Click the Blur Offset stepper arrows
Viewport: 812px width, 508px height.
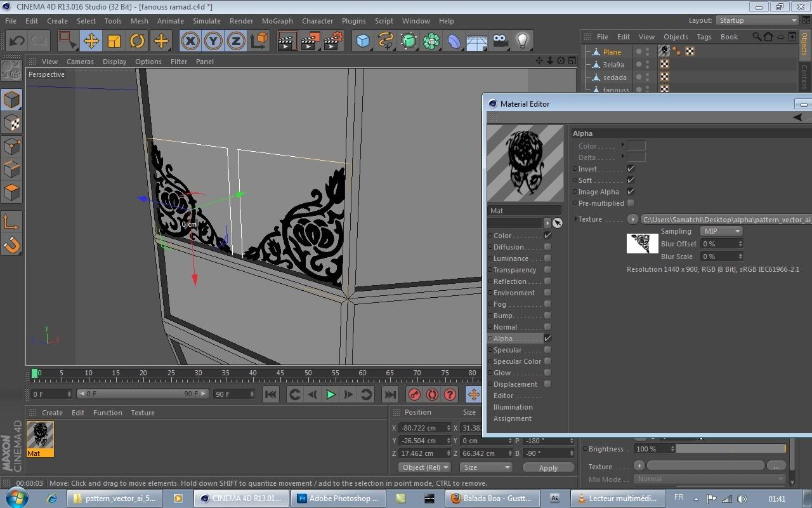[x=740, y=244]
